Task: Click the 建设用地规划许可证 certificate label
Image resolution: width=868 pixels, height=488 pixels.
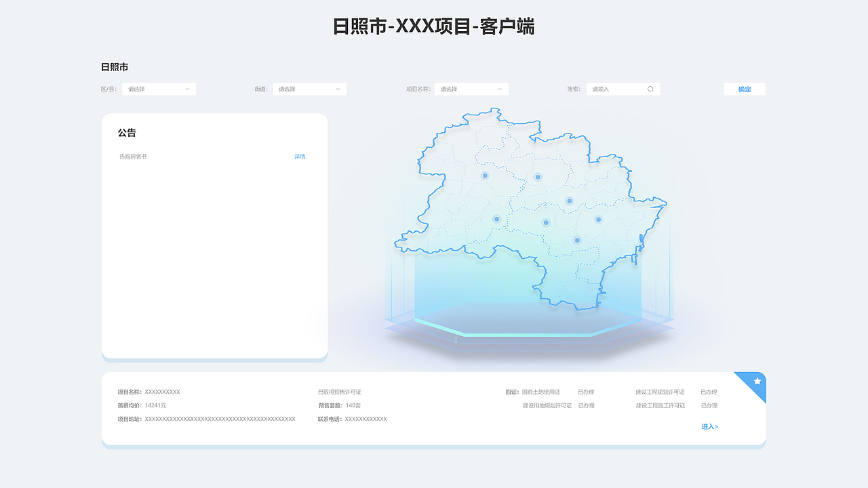Action: (x=547, y=405)
